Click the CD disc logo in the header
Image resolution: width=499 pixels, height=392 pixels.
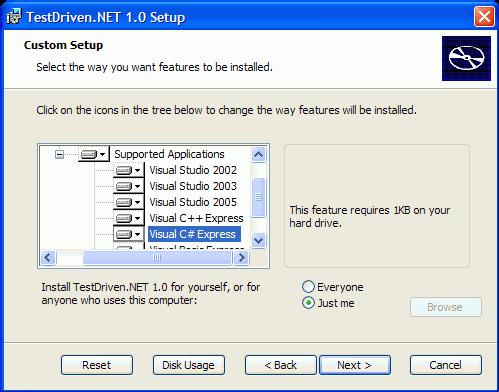pyautogui.click(x=466, y=58)
